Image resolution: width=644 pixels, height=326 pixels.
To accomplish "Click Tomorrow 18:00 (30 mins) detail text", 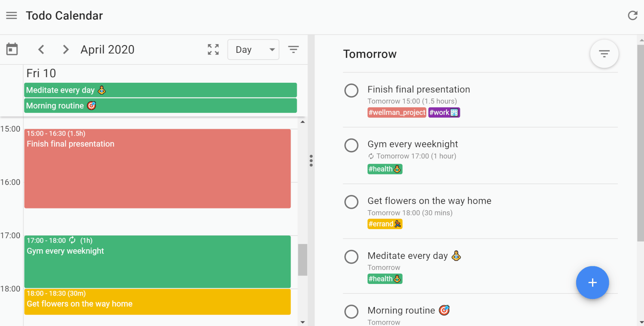I will point(410,213).
